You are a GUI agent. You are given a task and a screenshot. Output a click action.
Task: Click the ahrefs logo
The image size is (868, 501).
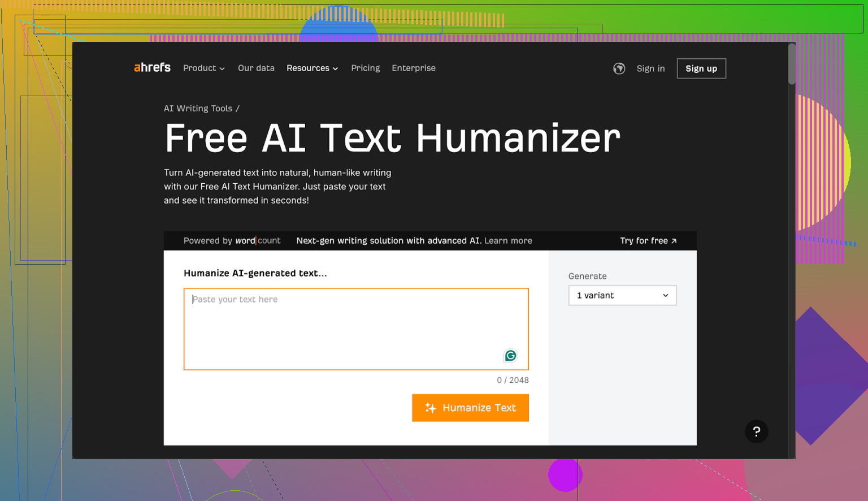(152, 68)
